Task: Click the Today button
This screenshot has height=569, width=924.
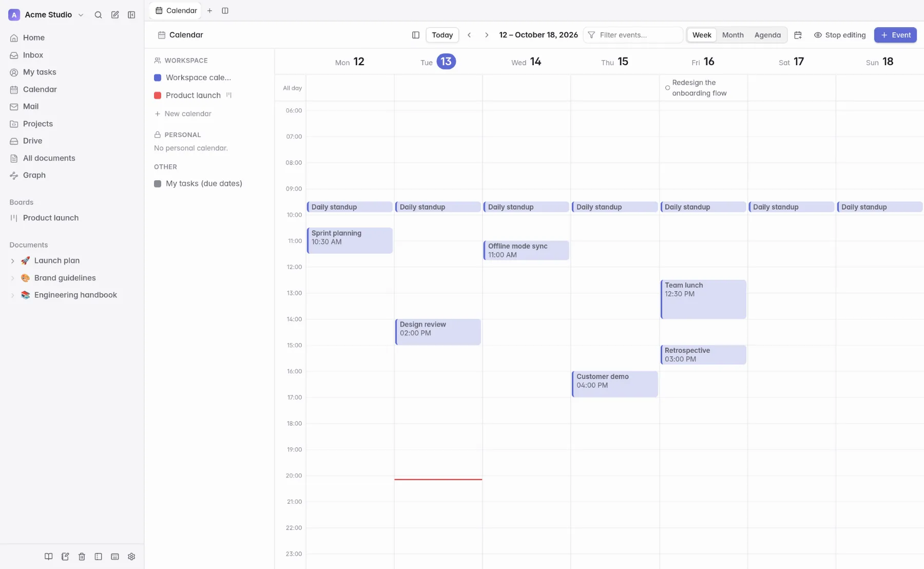Action: point(442,35)
